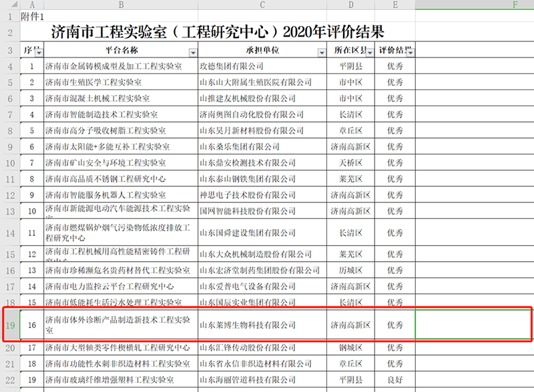
Task: Select cell 神思电子技术股份有限公司
Action: click(262, 195)
